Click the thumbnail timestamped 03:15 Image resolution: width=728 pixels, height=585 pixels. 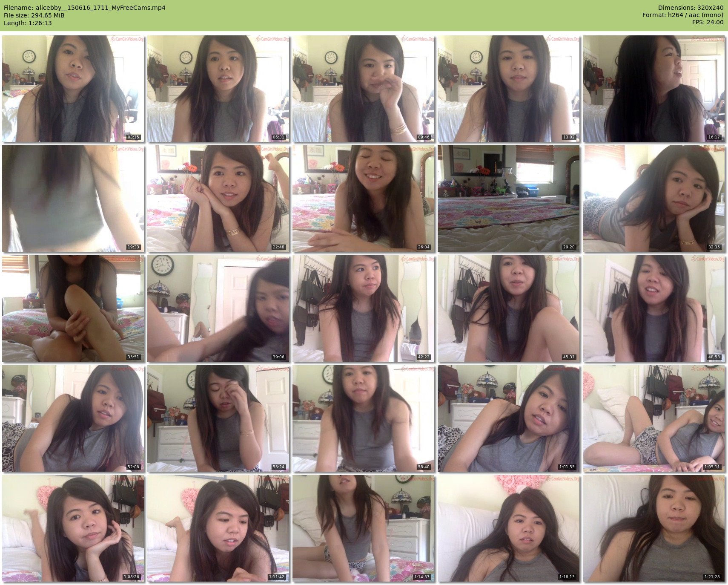tap(73, 89)
